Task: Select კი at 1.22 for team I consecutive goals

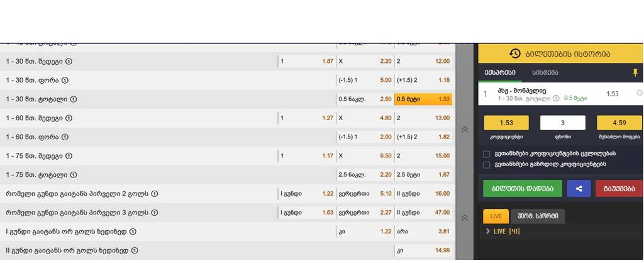Action: pyautogui.click(x=365, y=232)
